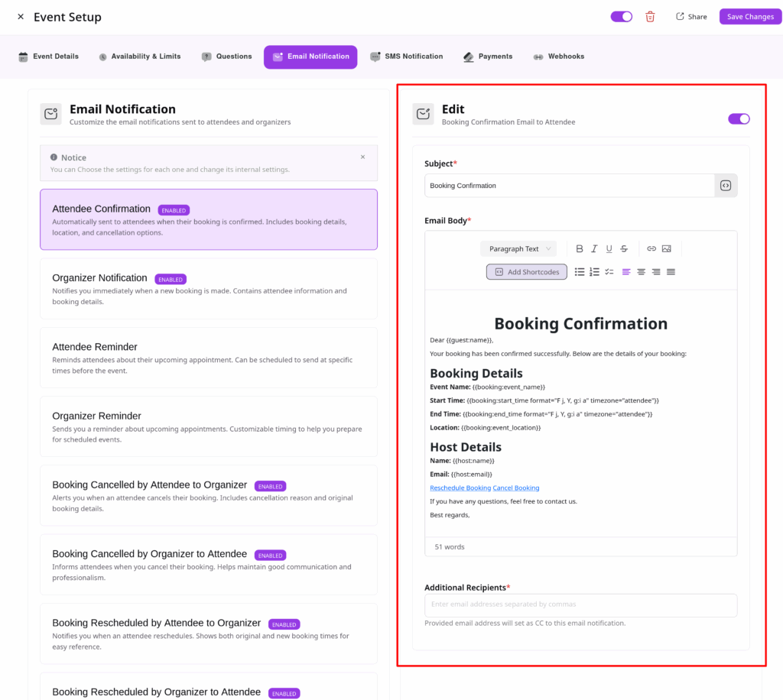Click the Save Changes button
Screen dimensions: 783x700
(x=749, y=17)
